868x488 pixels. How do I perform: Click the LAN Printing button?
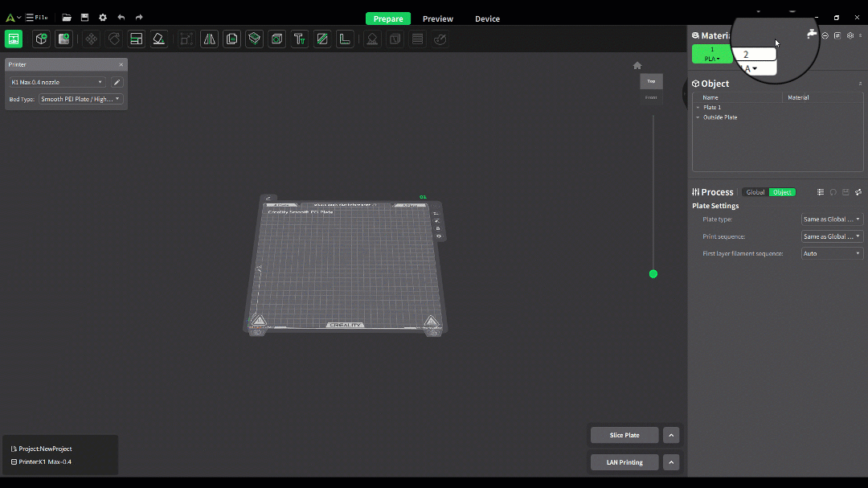[x=624, y=462]
